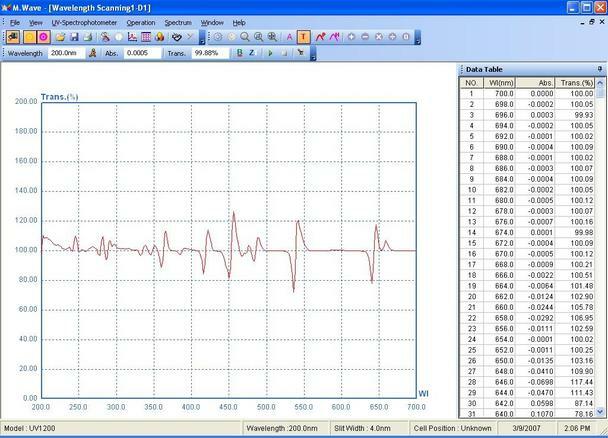Click the instrument connect icon in toolbar
This screenshot has height=438, width=608.
13,37
